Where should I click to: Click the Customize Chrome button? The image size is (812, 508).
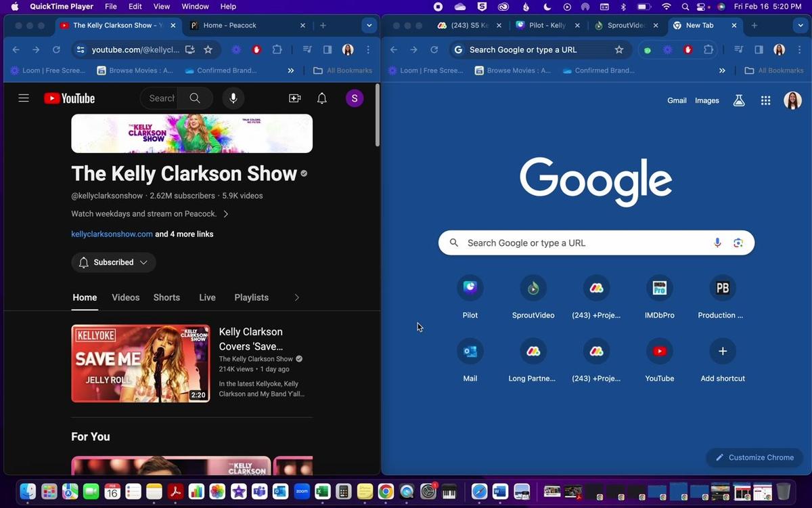click(x=754, y=457)
